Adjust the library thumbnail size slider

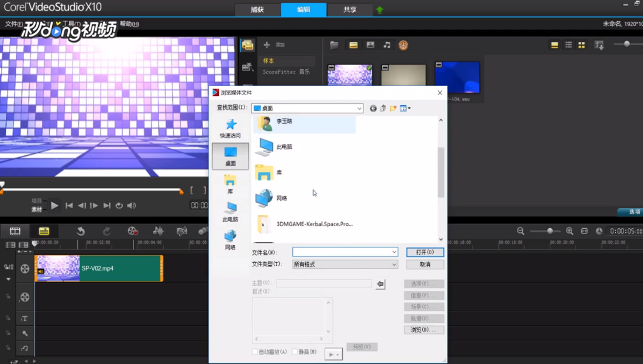coord(627,44)
